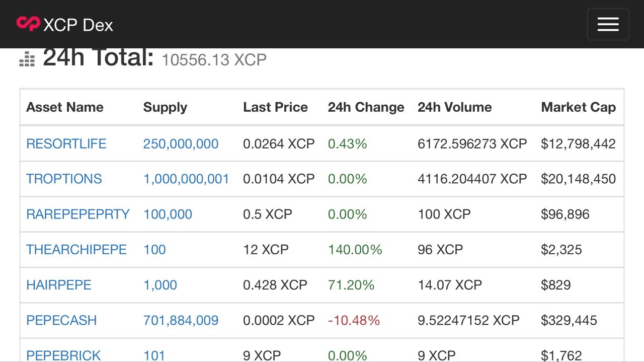644x362 pixels.
Task: Open the hamburger navigation menu
Action: (608, 24)
